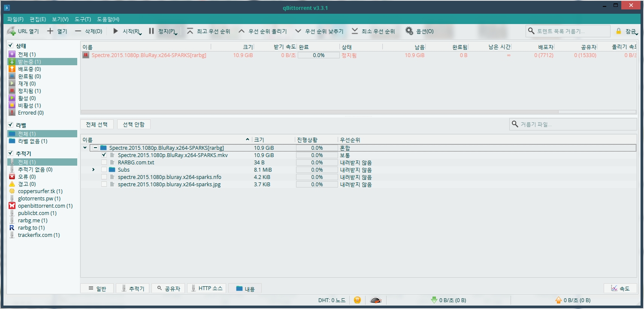The height and width of the screenshot is (309, 644).
Task: Open the 도구(T) menu
Action: click(x=83, y=19)
